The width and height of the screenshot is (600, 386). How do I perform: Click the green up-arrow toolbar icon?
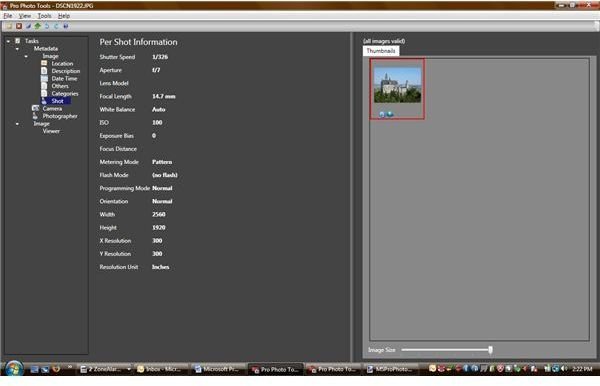click(x=38, y=26)
